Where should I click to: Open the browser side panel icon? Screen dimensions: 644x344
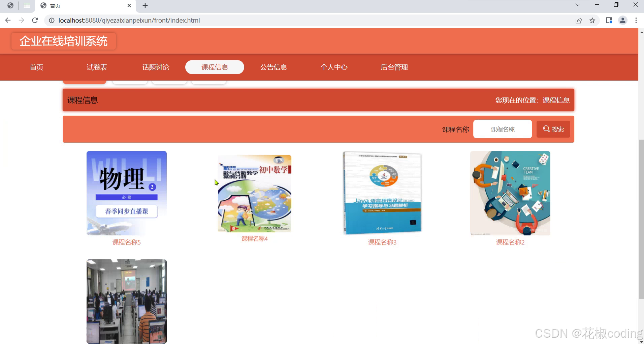pos(609,20)
